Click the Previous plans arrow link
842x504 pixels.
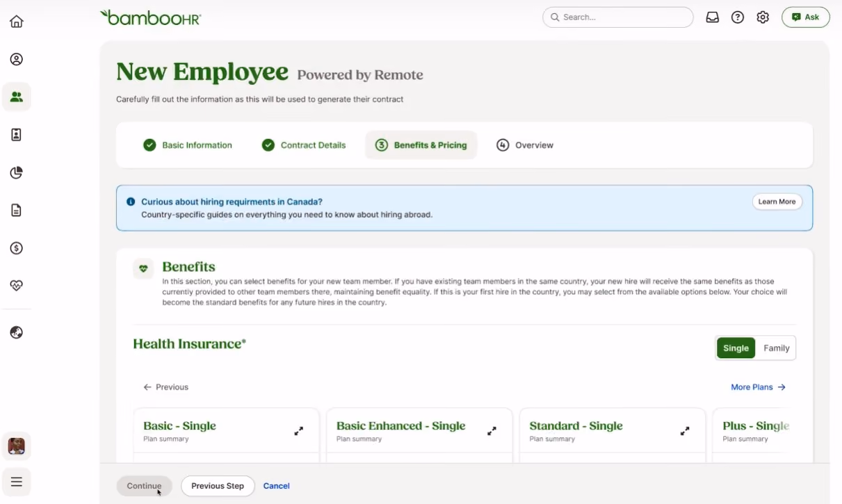click(x=165, y=387)
